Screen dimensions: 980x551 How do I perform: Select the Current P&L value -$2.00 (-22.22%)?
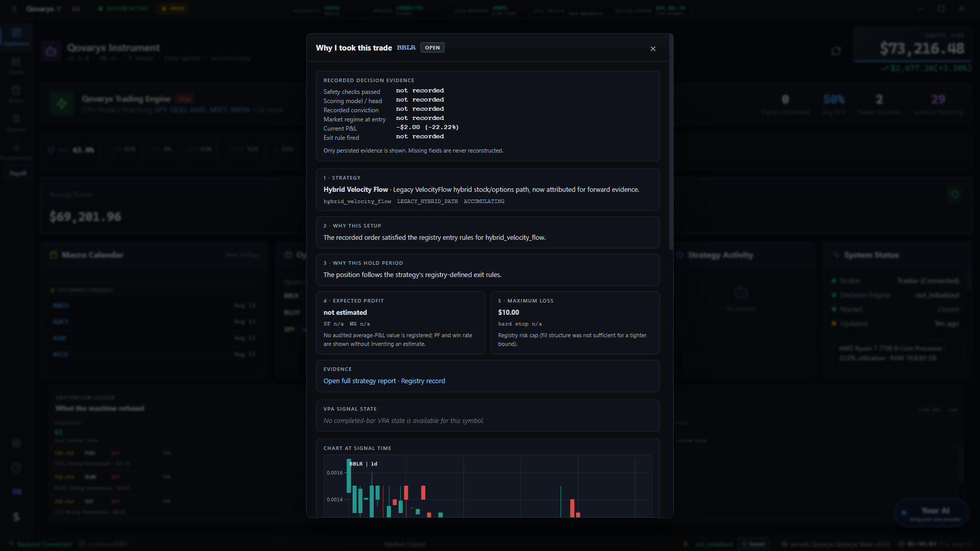tap(427, 128)
